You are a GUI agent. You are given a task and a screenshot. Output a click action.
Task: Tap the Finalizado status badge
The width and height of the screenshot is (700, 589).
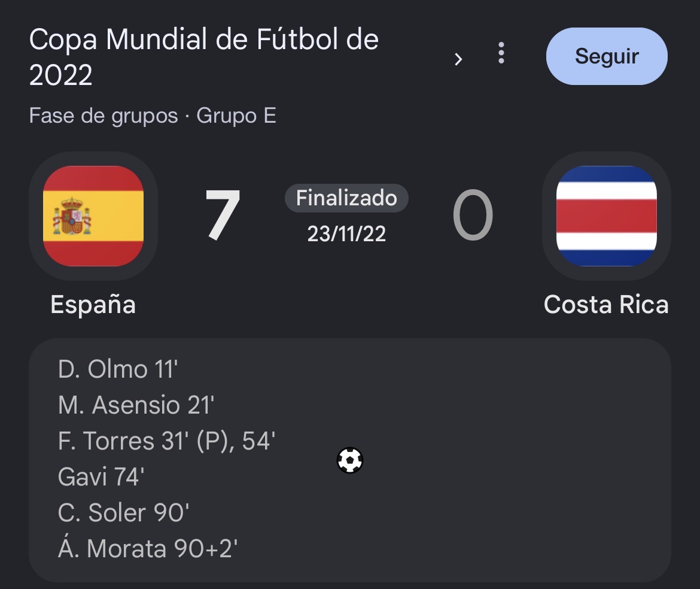pyautogui.click(x=346, y=198)
